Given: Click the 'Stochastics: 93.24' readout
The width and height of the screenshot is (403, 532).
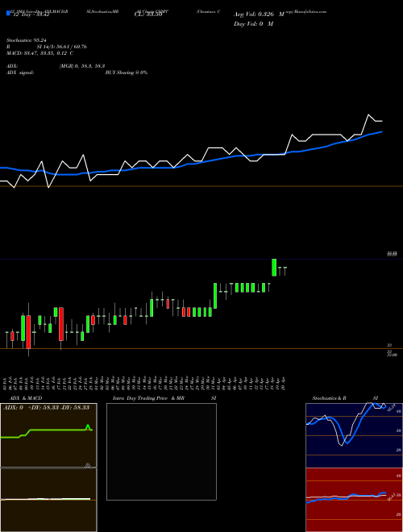Looking at the screenshot, I should [x=27, y=40].
